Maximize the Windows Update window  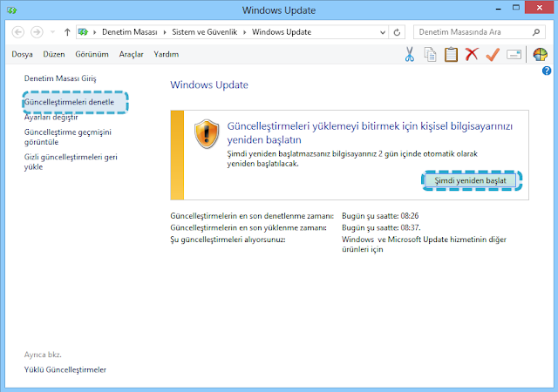(x=516, y=8)
